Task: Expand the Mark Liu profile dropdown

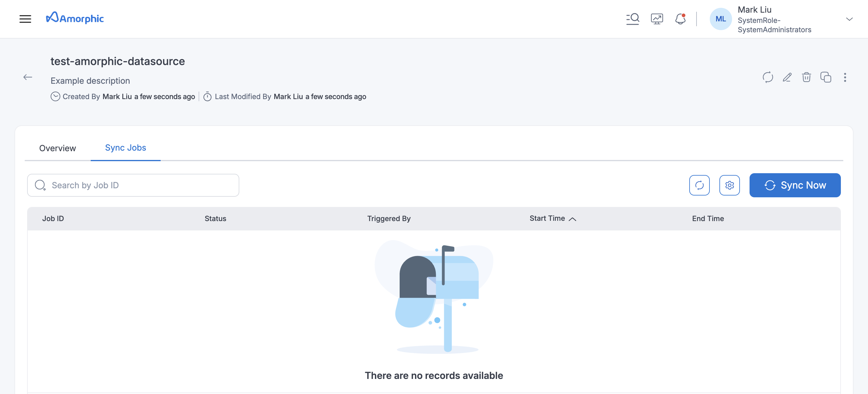Action: [850, 20]
